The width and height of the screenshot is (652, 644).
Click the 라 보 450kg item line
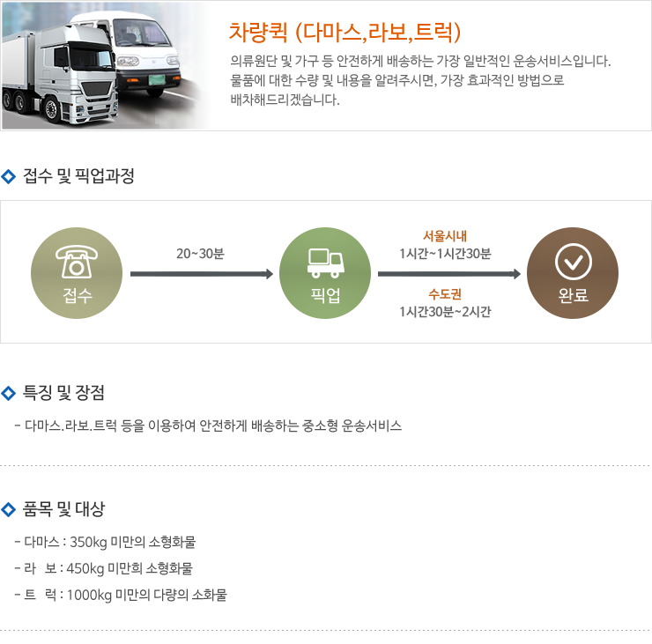[104, 568]
